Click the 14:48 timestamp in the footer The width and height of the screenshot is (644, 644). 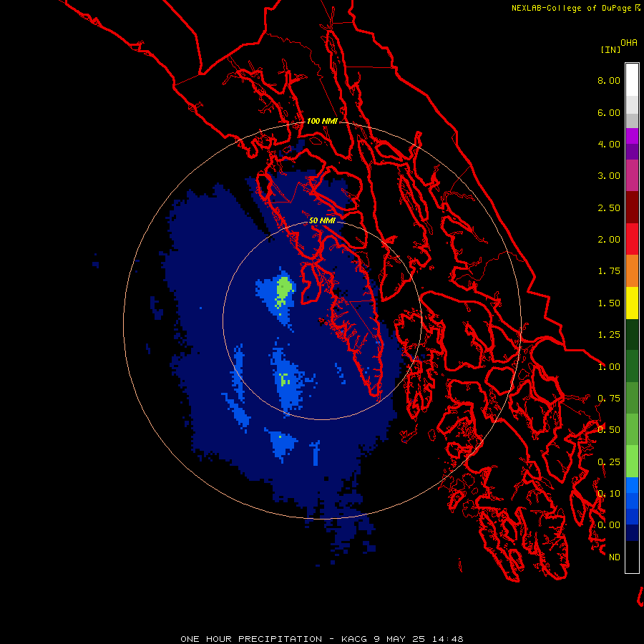point(447,639)
